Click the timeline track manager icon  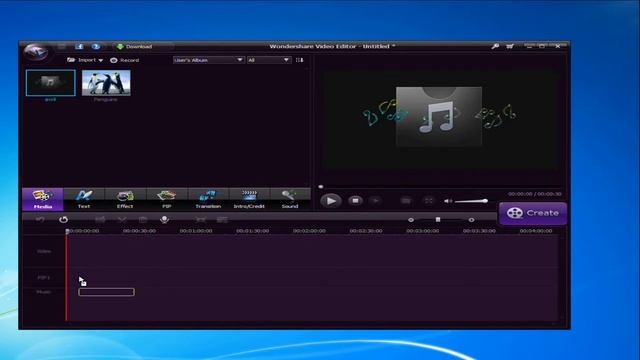pos(222,220)
